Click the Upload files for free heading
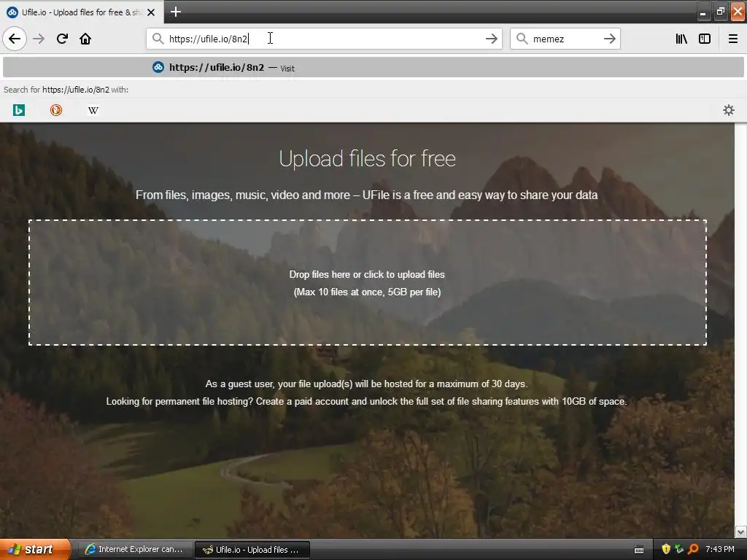The width and height of the screenshot is (747, 560). point(368,158)
